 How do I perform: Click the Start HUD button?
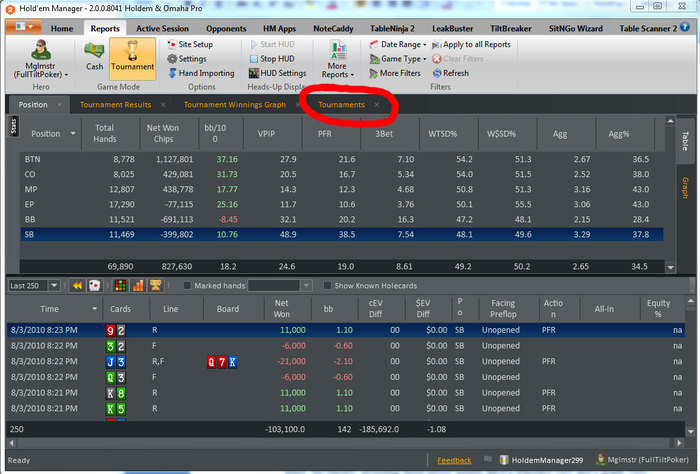pyautogui.click(x=272, y=44)
